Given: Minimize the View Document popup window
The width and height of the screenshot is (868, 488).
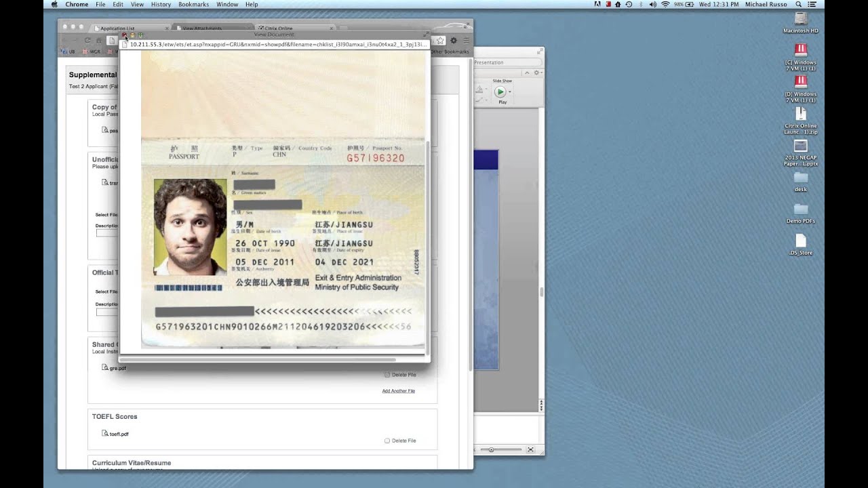Looking at the screenshot, I should coord(132,35).
